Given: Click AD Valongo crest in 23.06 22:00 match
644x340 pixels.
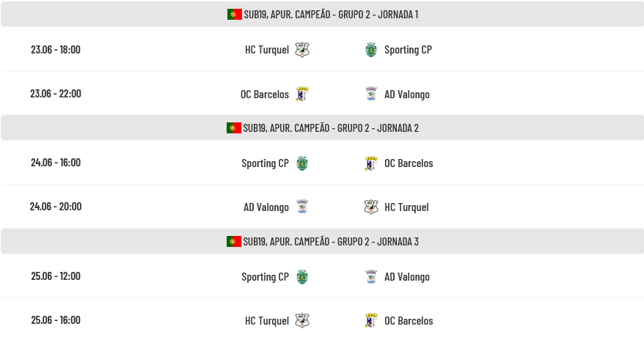Looking at the screenshot, I should pos(371,94).
